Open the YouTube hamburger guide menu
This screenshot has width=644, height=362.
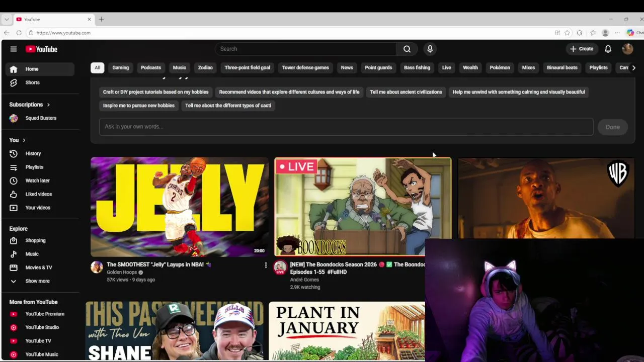14,49
